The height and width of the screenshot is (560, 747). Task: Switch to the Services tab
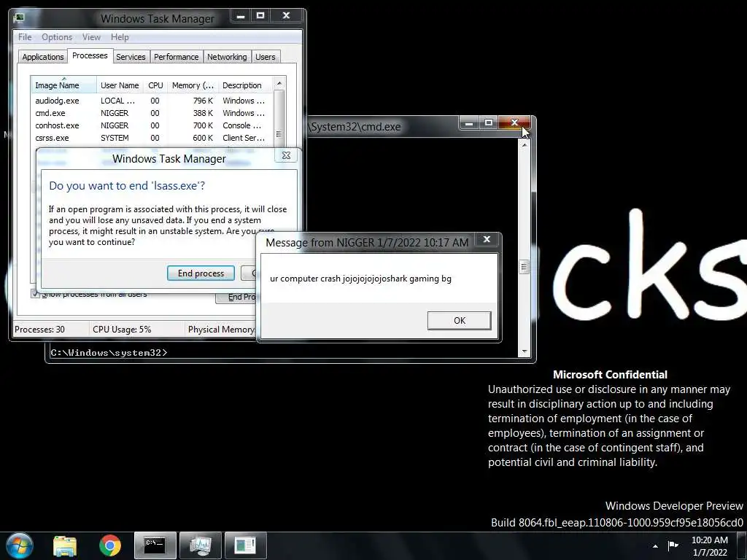click(x=131, y=57)
